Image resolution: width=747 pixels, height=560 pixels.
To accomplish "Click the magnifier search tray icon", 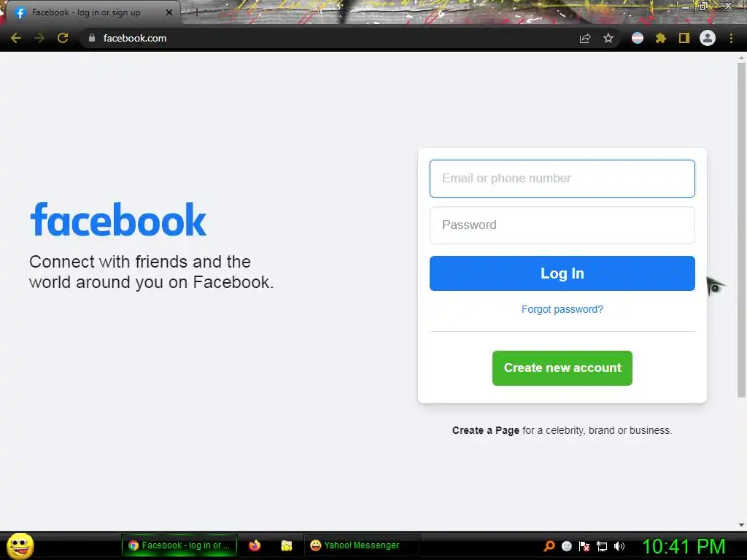I will coord(549,546).
